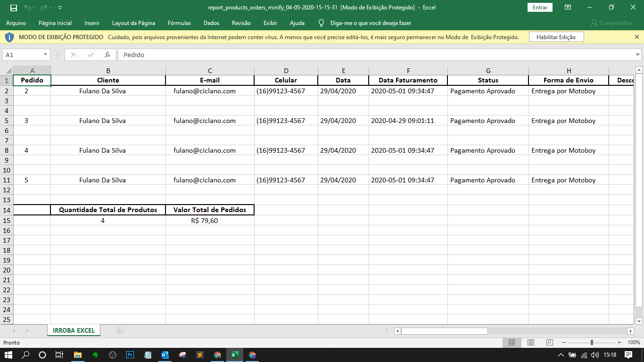Open the Inserir ribbon tab
Viewport: 644px width, 362px height.
coord(92,23)
